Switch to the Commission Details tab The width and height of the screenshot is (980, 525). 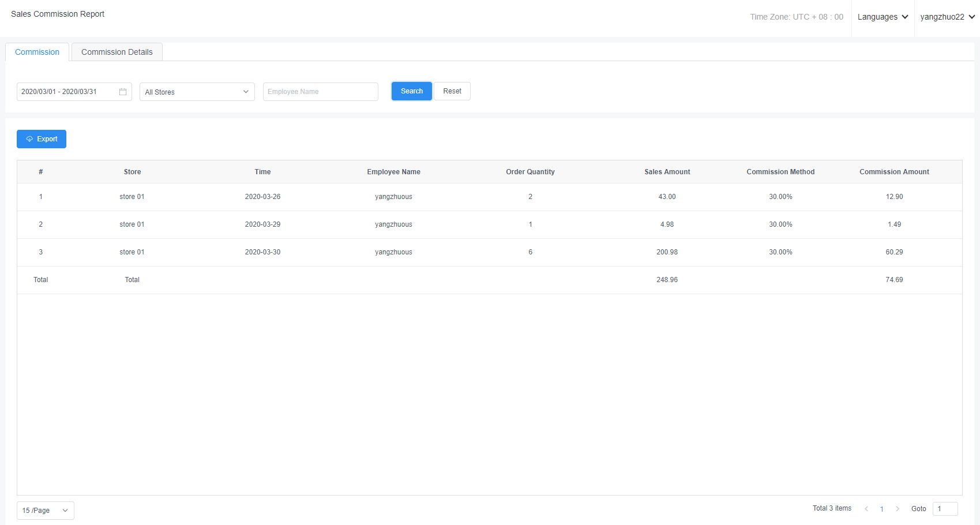pyautogui.click(x=117, y=52)
